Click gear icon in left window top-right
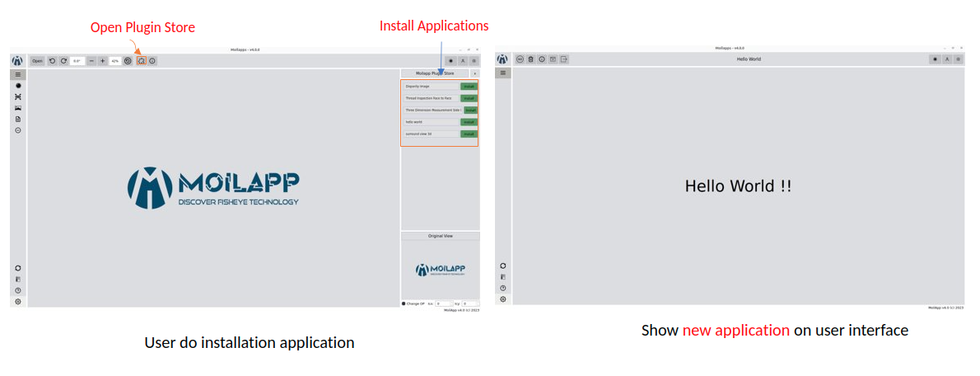Image resolution: width=980 pixels, height=376 pixels. pyautogui.click(x=474, y=61)
